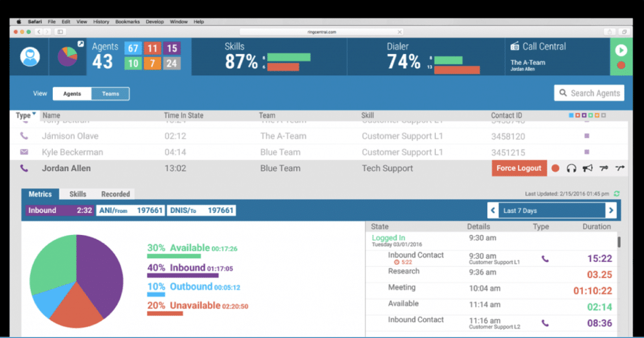Expand the pie chart widget in header

click(x=80, y=43)
